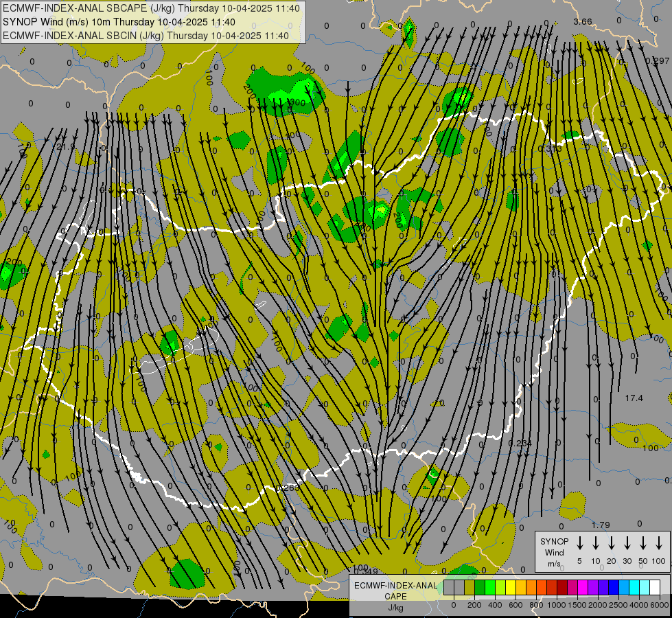672x618 pixels.
Task: Pick the dark red CAPE legend swatch
Action: [x=562, y=587]
